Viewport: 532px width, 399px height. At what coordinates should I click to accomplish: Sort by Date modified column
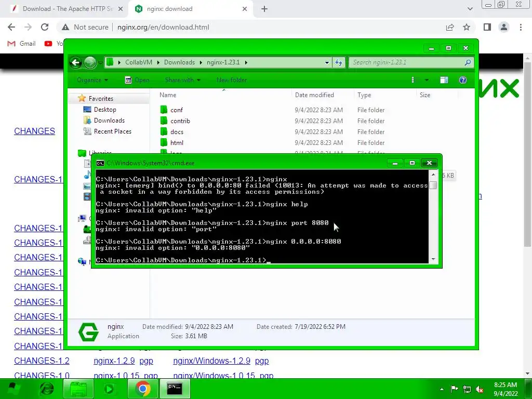[314, 95]
